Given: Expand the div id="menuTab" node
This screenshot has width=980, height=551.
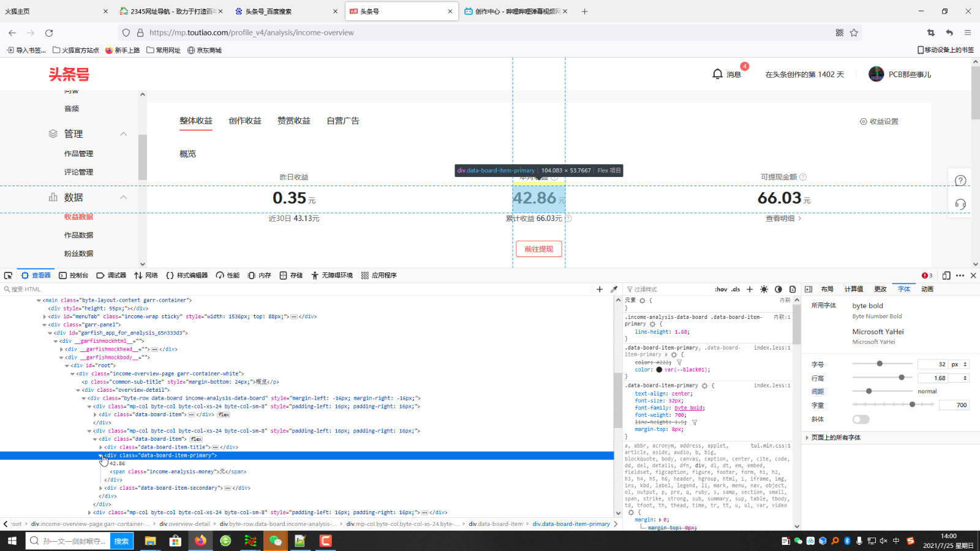Looking at the screenshot, I should [44, 317].
